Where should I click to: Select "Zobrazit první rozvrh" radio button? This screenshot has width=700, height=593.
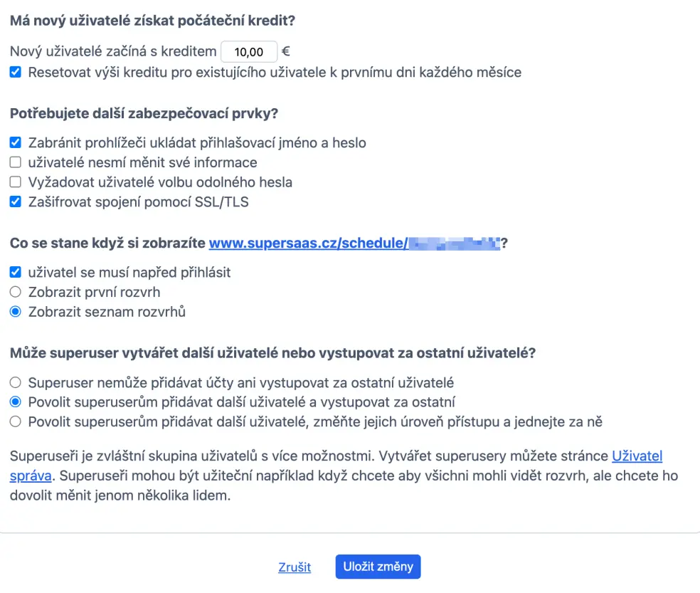(x=15, y=292)
